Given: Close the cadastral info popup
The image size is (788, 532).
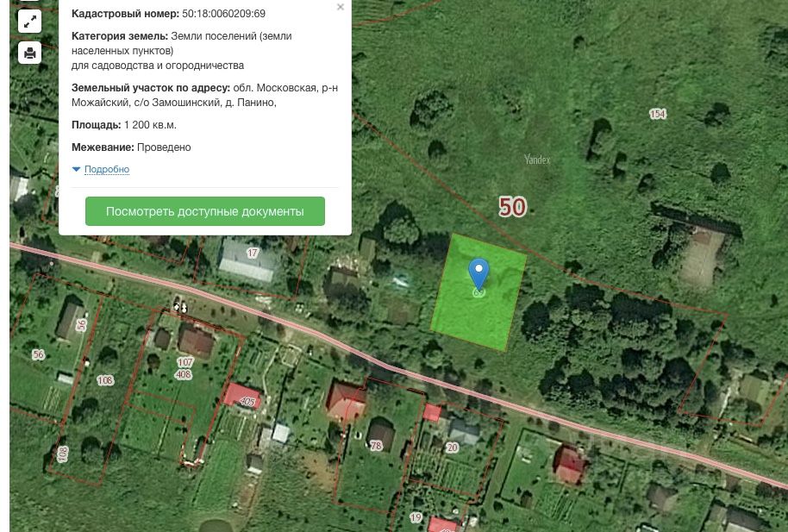Looking at the screenshot, I should (341, 7).
